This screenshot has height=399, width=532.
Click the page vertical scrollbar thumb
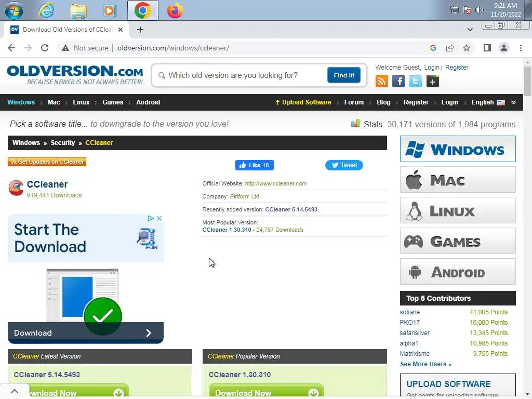pyautogui.click(x=527, y=81)
